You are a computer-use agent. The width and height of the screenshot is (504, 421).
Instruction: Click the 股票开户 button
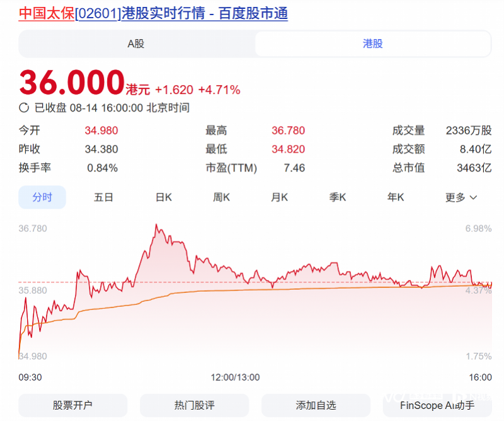(72, 405)
